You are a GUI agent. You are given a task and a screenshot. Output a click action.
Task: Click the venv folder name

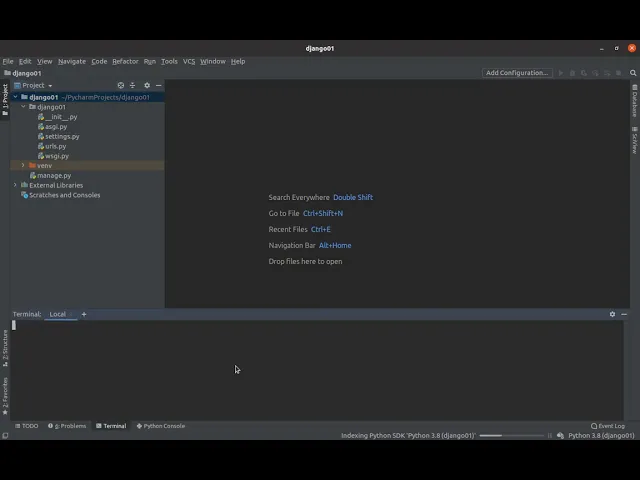pyautogui.click(x=44, y=166)
